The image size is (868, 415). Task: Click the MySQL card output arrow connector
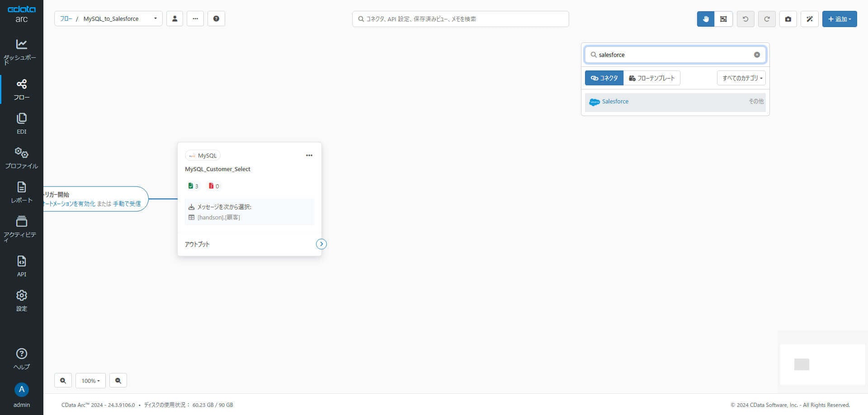(x=321, y=244)
